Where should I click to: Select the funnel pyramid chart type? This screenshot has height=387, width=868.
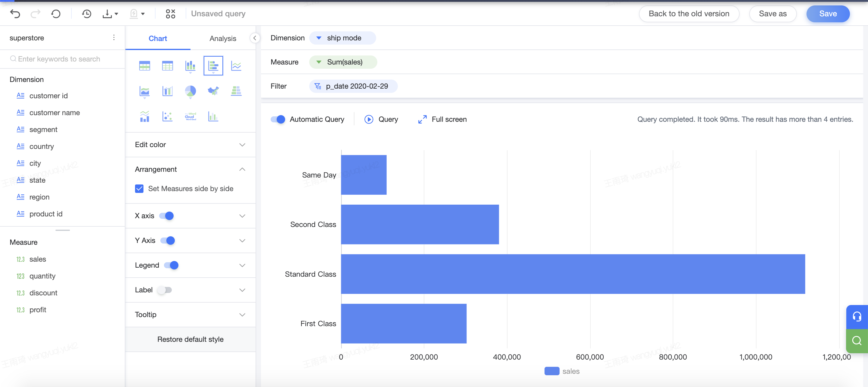click(x=236, y=91)
